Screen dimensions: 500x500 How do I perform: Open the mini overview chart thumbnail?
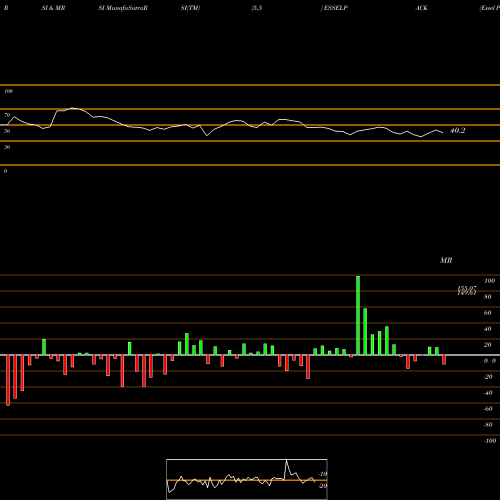(247, 479)
